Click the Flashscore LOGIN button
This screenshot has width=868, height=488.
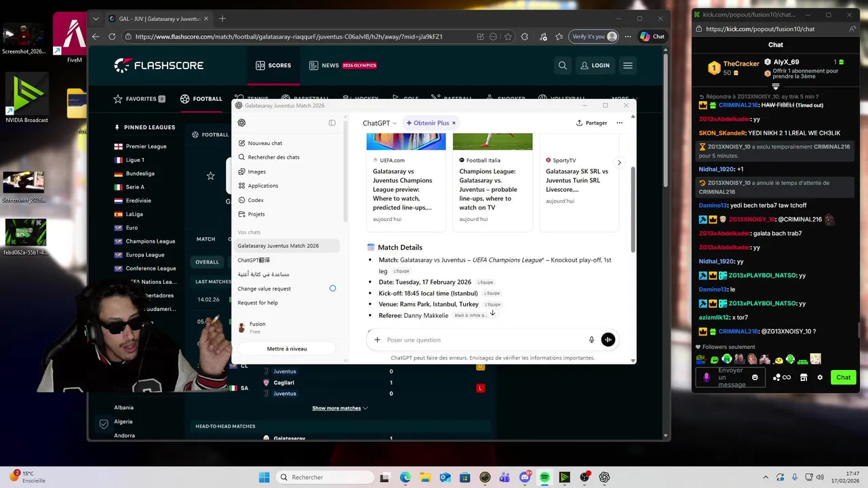595,66
